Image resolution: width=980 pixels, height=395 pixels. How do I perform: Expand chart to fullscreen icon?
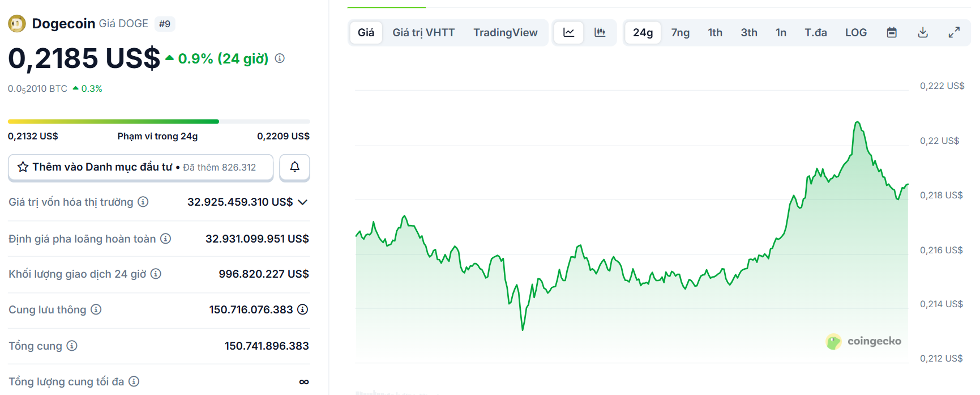(954, 32)
